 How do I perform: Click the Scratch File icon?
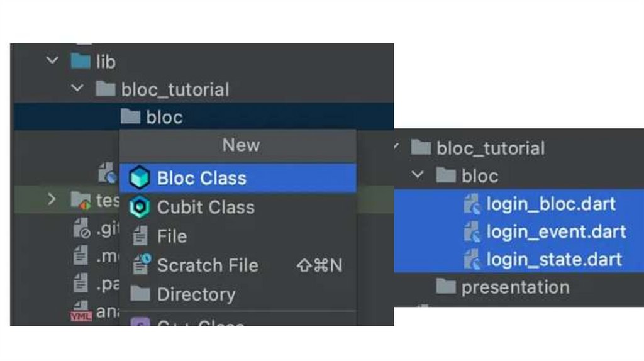[141, 265]
